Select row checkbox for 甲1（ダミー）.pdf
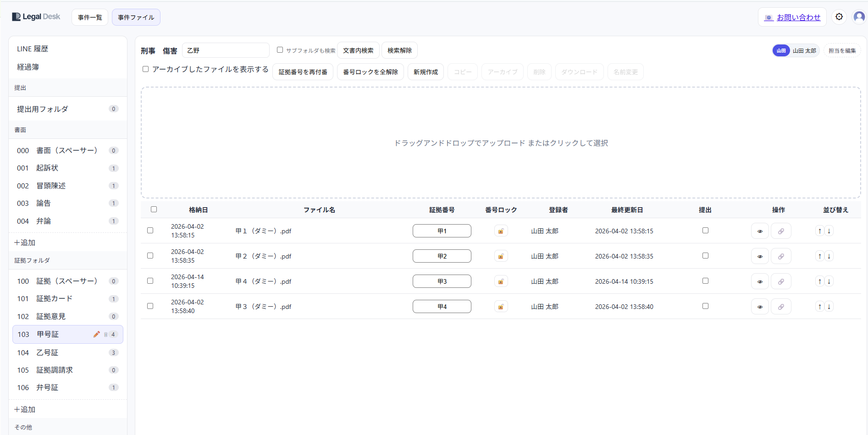 (x=150, y=230)
